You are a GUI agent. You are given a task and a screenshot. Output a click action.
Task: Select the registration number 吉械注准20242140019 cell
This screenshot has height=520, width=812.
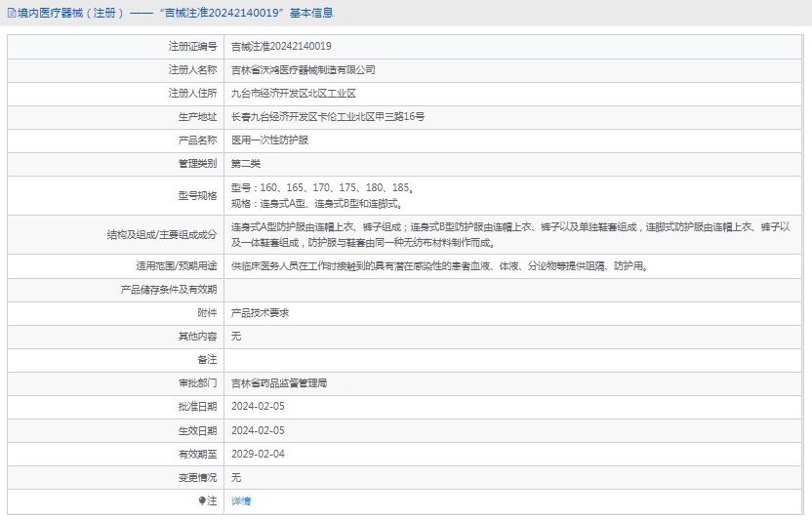(x=281, y=46)
